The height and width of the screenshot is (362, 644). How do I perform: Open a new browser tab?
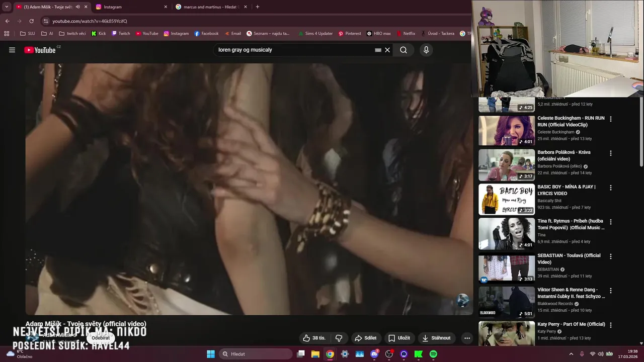tap(258, 7)
